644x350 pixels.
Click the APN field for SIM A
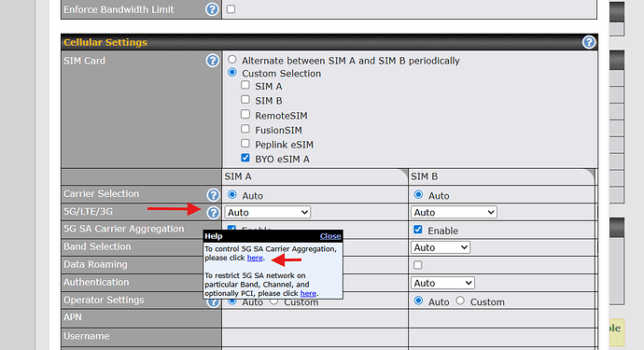(x=315, y=318)
